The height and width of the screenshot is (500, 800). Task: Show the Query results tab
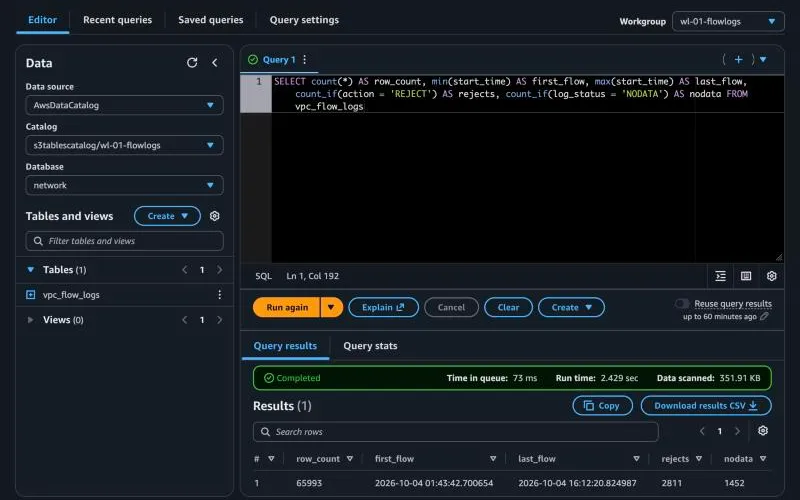tap(285, 346)
